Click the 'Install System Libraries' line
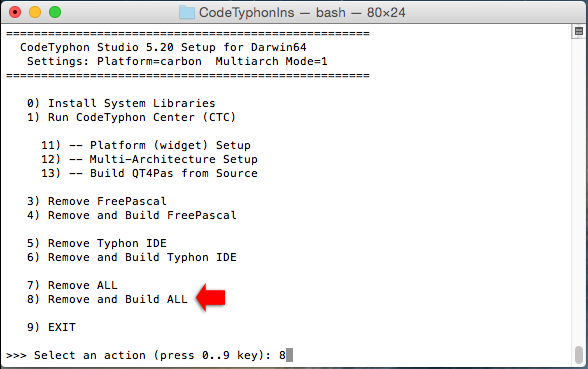 pos(121,103)
